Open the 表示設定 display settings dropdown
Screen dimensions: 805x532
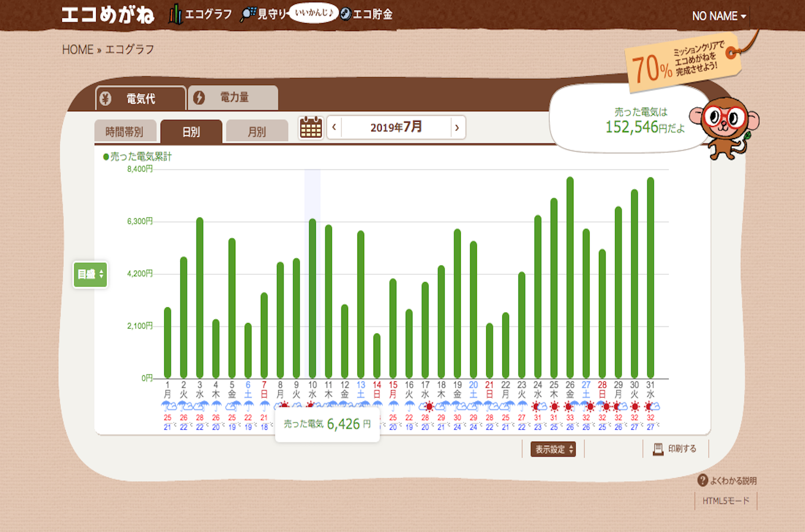(553, 449)
